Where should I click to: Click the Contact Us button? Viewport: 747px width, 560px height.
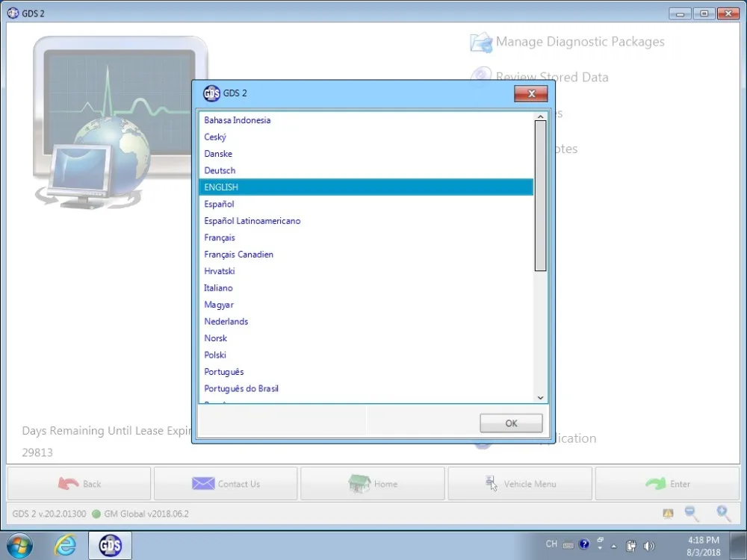[226, 484]
